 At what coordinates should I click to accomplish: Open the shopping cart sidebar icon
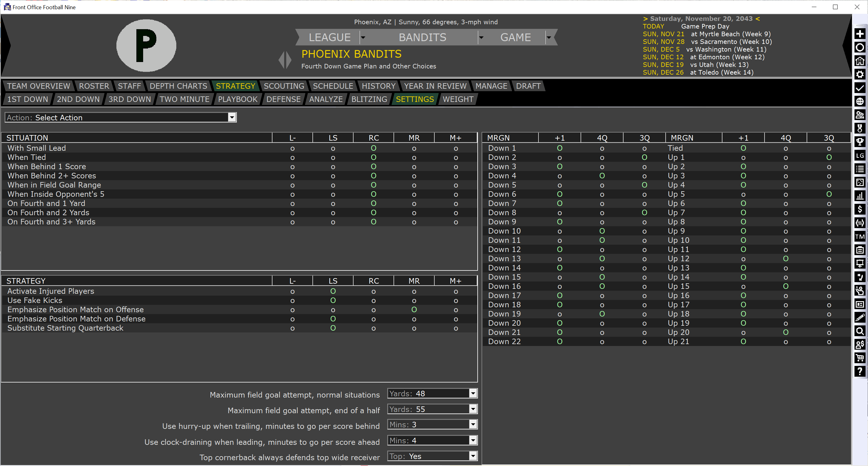(x=860, y=358)
